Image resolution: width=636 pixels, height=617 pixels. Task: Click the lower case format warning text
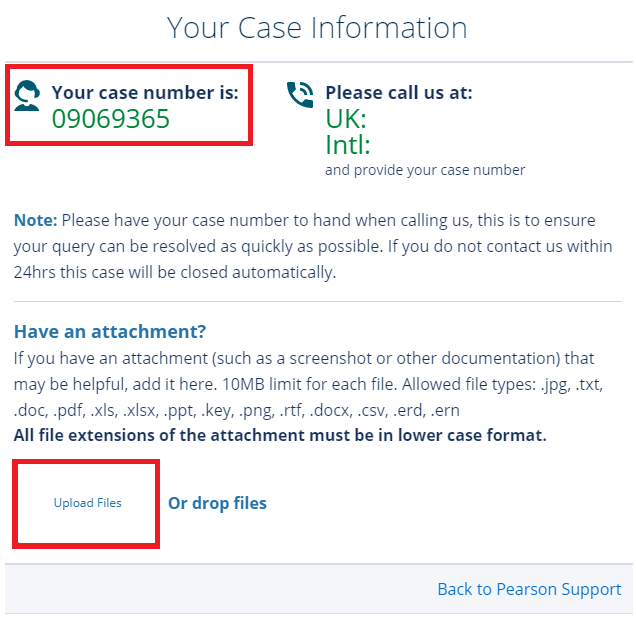pos(280,436)
